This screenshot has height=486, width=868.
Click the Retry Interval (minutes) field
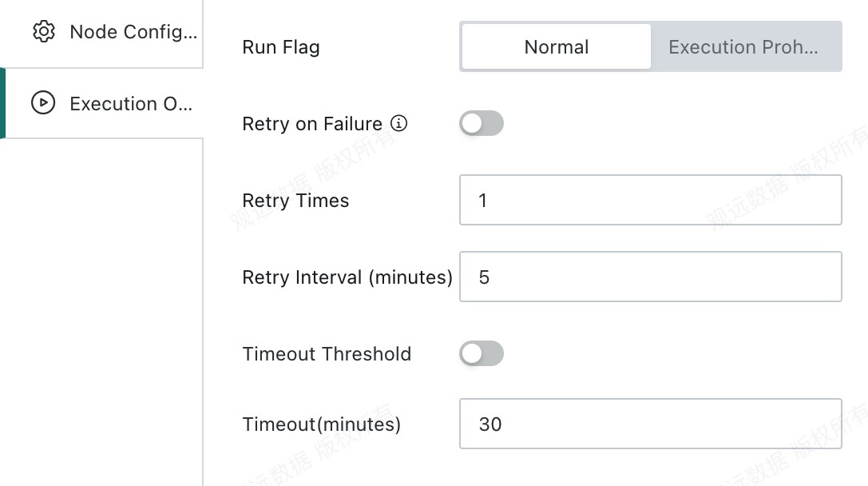pyautogui.click(x=651, y=277)
